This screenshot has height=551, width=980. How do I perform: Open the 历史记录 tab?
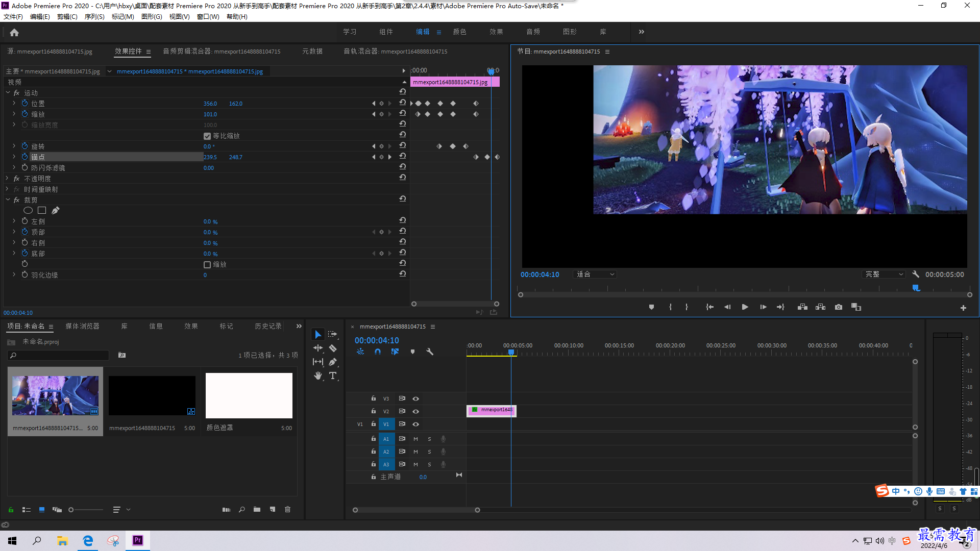[268, 326]
